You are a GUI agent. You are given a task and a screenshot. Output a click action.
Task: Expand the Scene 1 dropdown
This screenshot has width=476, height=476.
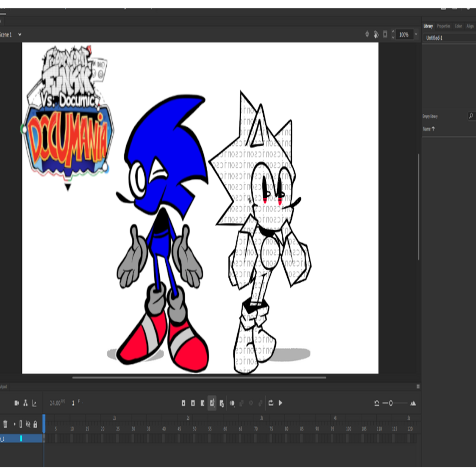coord(20,35)
